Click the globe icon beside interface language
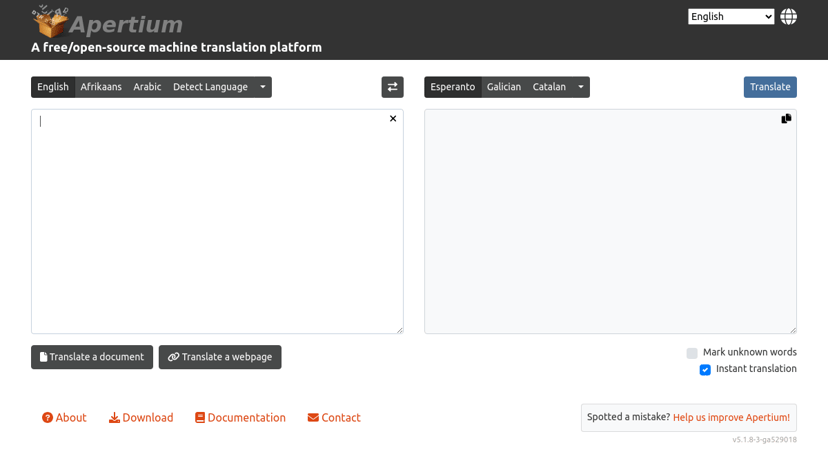The height and width of the screenshot is (465, 828). click(788, 16)
